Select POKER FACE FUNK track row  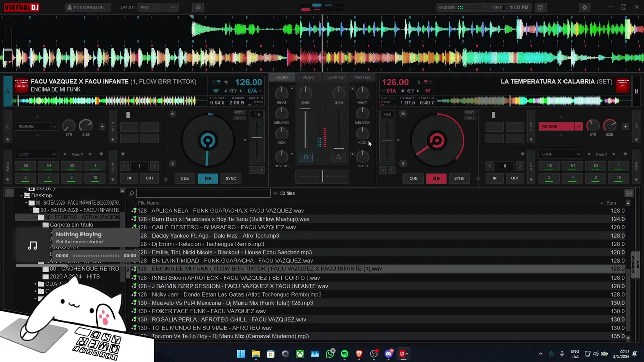(377, 311)
